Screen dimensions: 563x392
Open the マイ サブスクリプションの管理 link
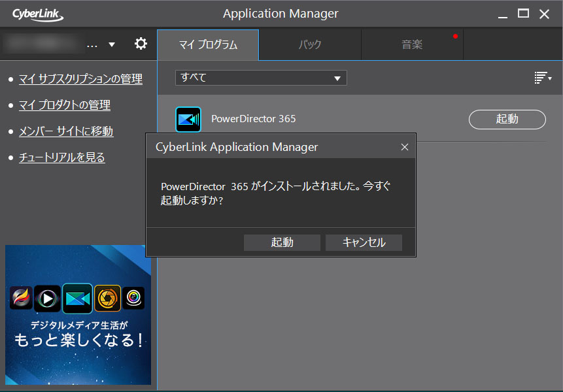(80, 79)
